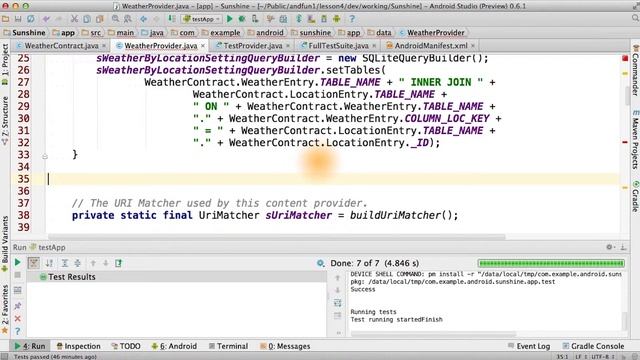Click the red Close X in run panel

pos(18,318)
